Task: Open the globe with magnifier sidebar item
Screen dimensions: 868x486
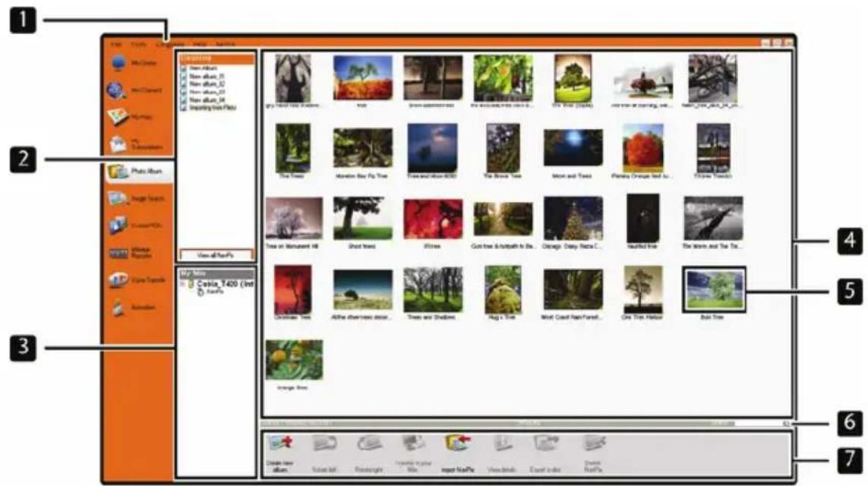Action: [136, 90]
